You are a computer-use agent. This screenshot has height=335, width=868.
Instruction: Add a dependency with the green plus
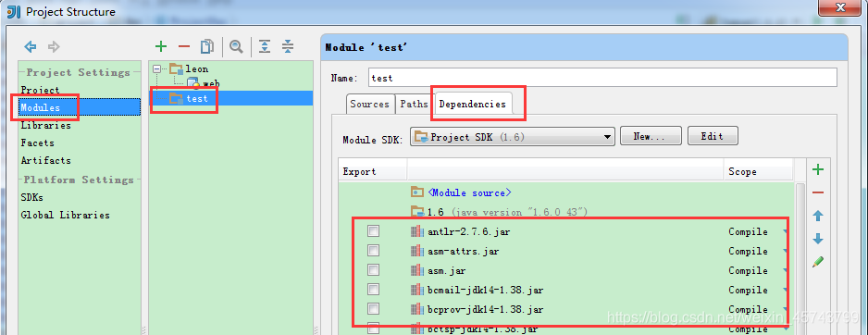[818, 170]
